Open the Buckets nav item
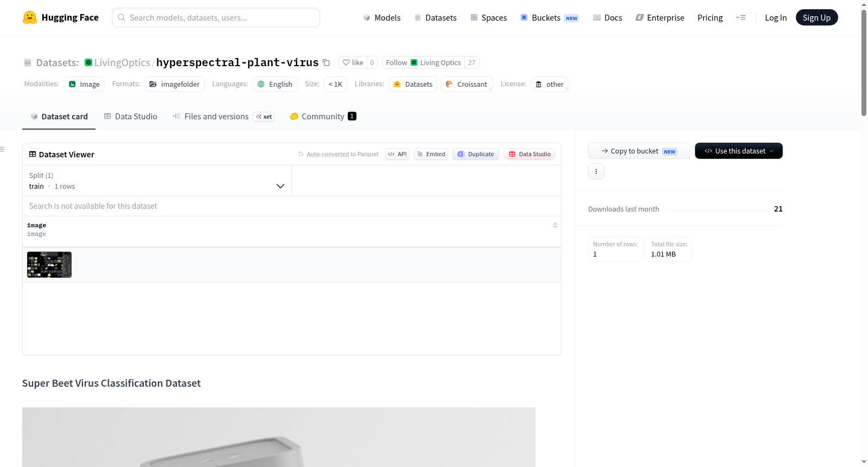Image resolution: width=868 pixels, height=467 pixels. coord(550,17)
